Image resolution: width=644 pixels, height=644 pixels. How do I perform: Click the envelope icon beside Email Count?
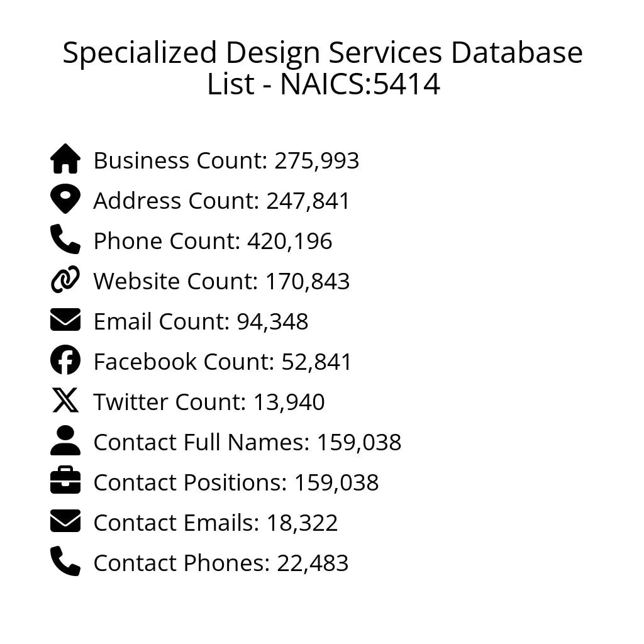[65, 320]
